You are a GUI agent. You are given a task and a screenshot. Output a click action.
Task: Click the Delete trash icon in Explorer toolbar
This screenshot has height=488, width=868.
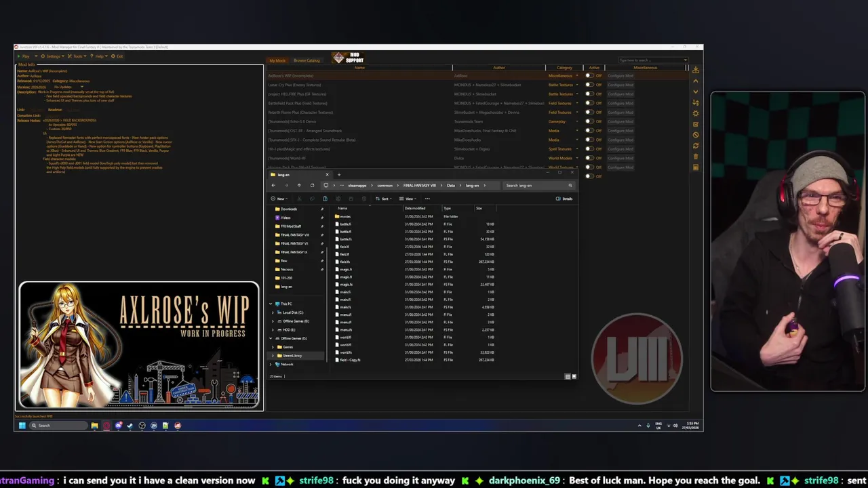tap(364, 199)
